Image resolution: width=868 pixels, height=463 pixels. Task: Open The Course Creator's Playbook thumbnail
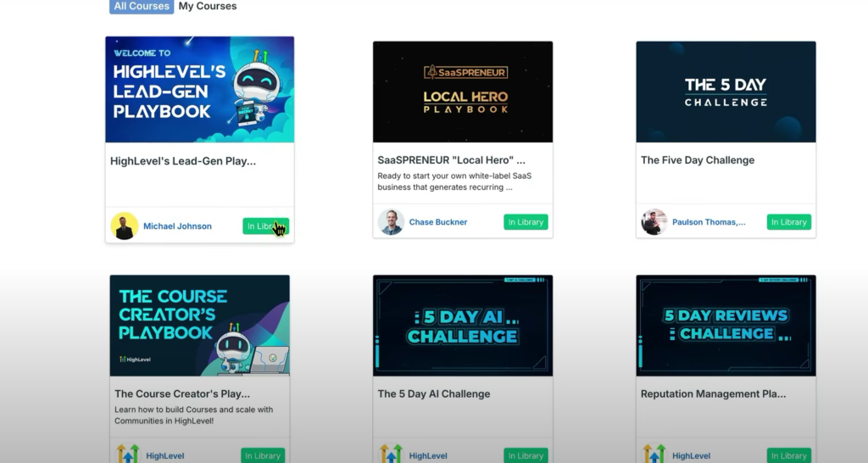(200, 326)
